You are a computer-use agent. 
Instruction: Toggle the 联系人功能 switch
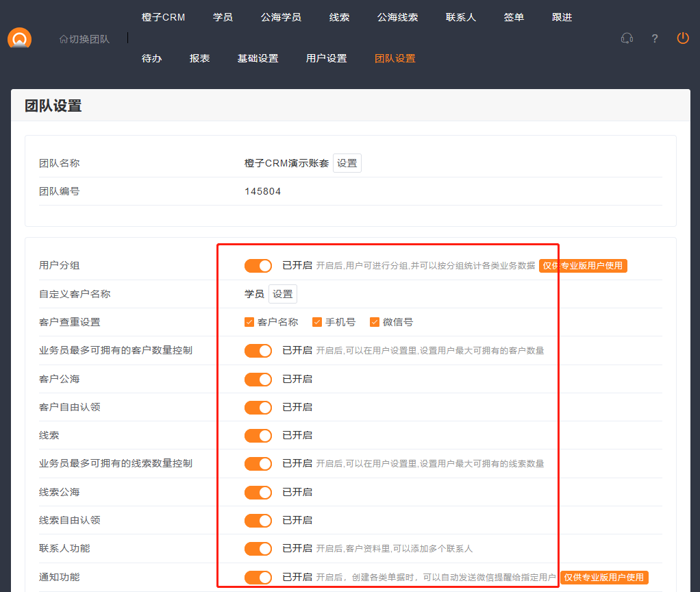258,549
